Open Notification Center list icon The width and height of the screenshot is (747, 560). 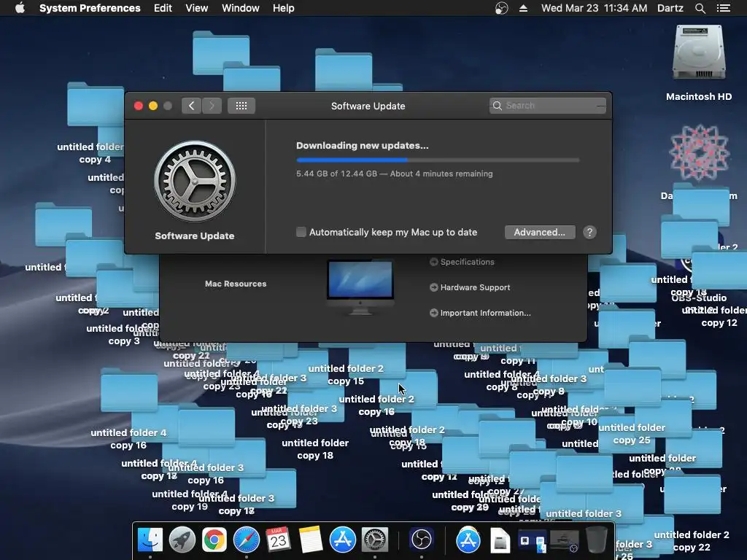(x=724, y=8)
